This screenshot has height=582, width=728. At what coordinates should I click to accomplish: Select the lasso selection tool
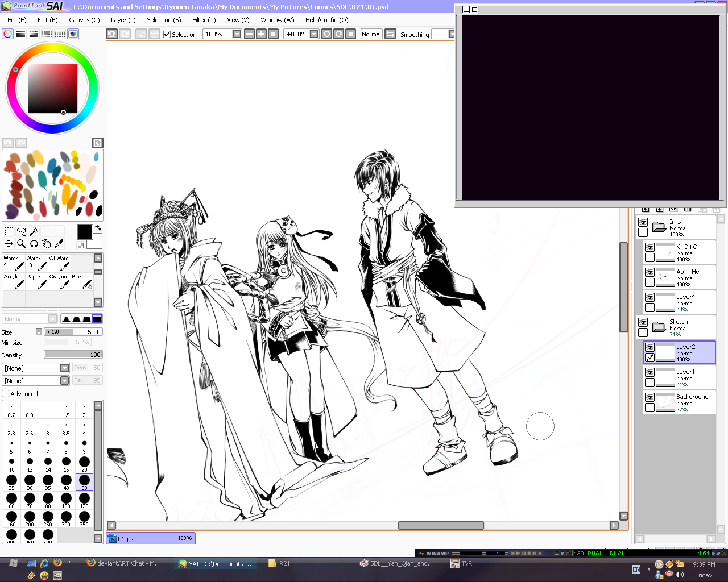point(22,231)
